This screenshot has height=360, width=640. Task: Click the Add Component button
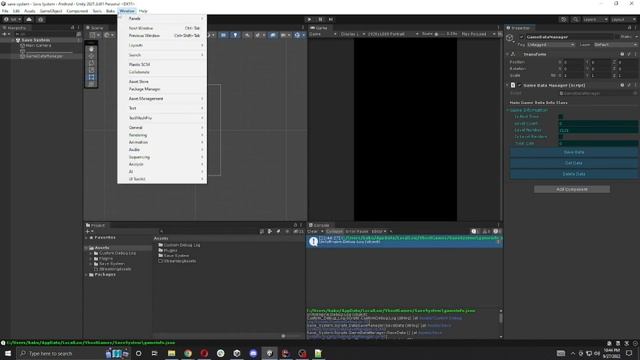(x=572, y=189)
